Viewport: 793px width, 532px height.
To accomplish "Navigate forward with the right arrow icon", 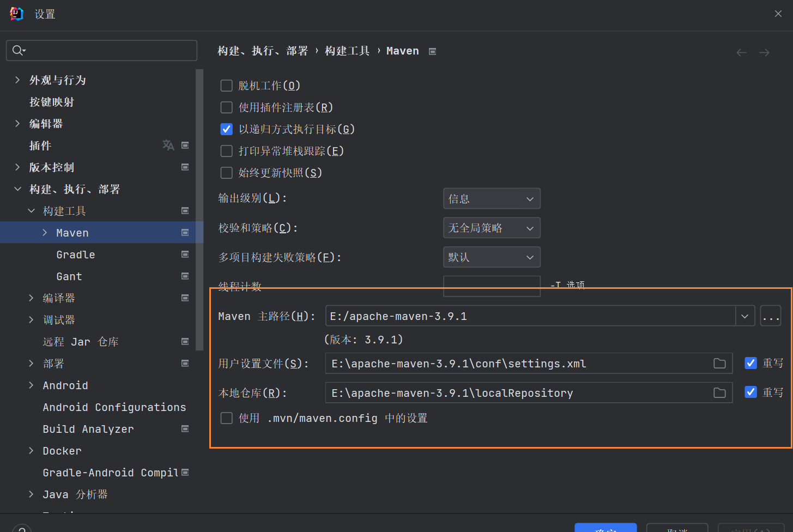I will pos(765,52).
